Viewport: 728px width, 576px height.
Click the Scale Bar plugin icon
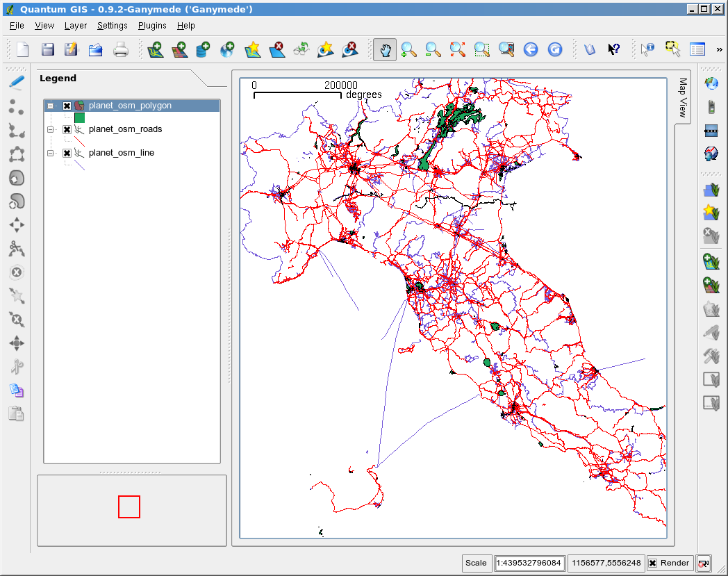click(711, 131)
